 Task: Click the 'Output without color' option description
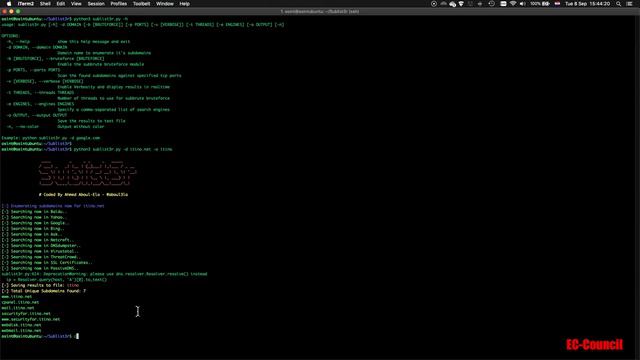[81, 127]
